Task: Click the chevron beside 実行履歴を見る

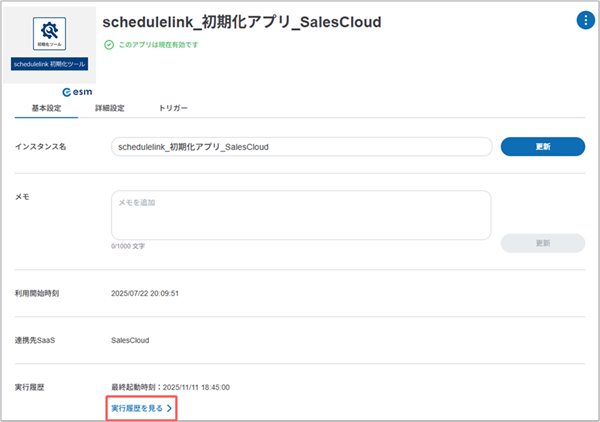Action: tap(170, 408)
